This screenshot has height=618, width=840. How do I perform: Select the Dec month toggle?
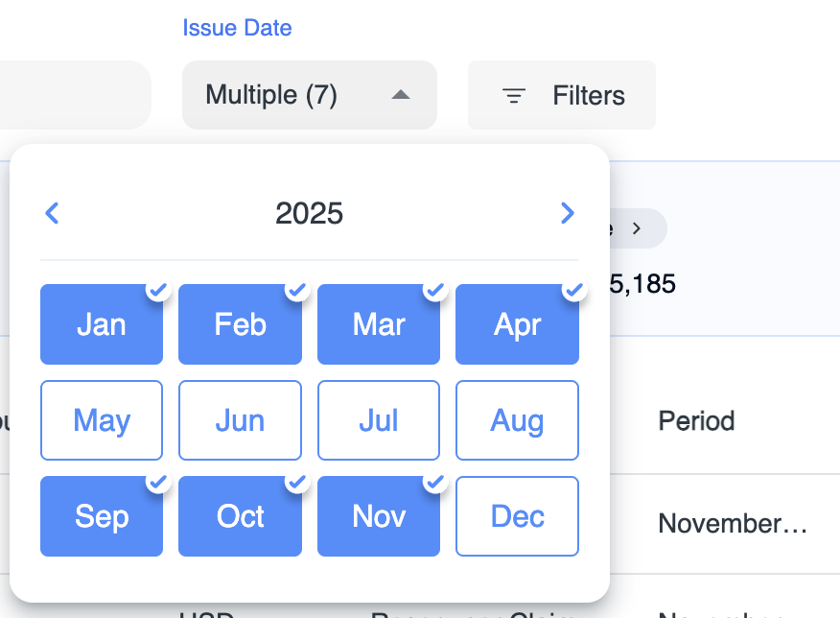(x=517, y=516)
